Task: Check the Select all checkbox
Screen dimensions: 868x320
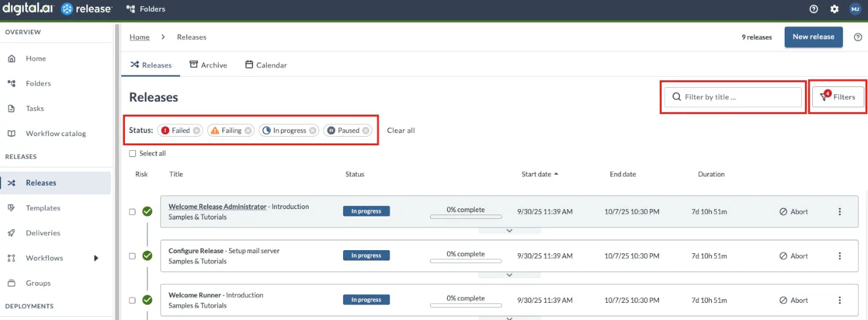Action: [132, 154]
